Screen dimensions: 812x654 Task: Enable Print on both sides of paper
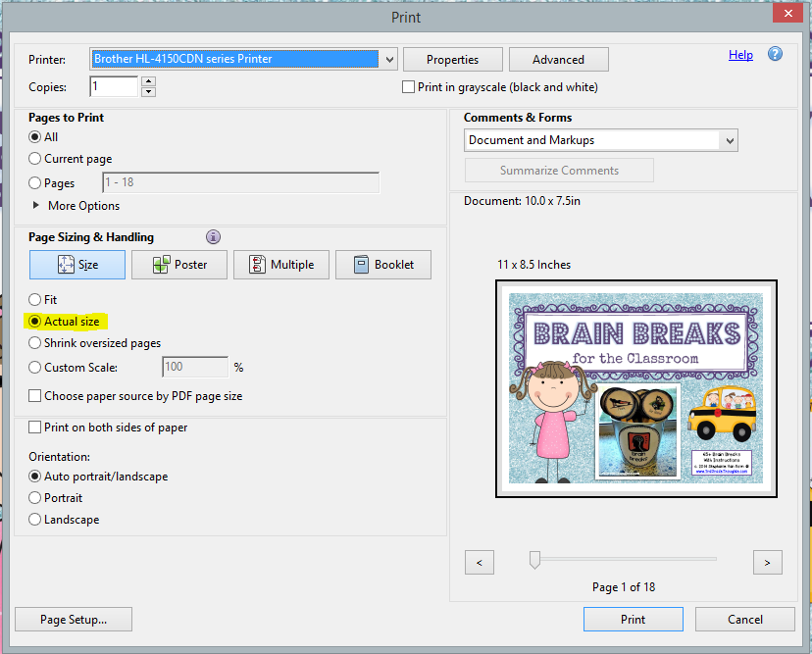pyautogui.click(x=34, y=428)
